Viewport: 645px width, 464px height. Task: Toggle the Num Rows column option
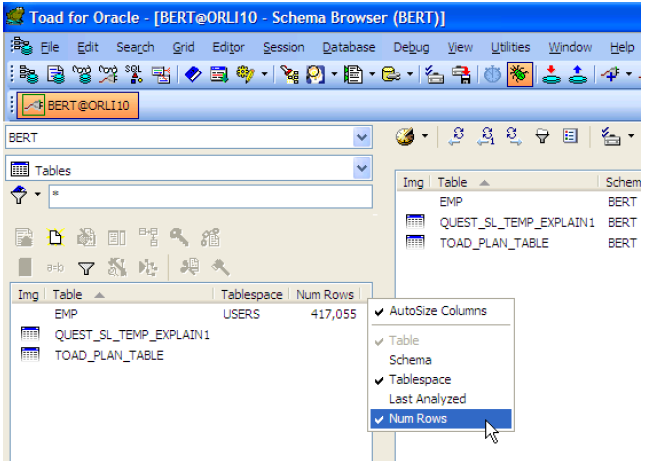pos(441,419)
